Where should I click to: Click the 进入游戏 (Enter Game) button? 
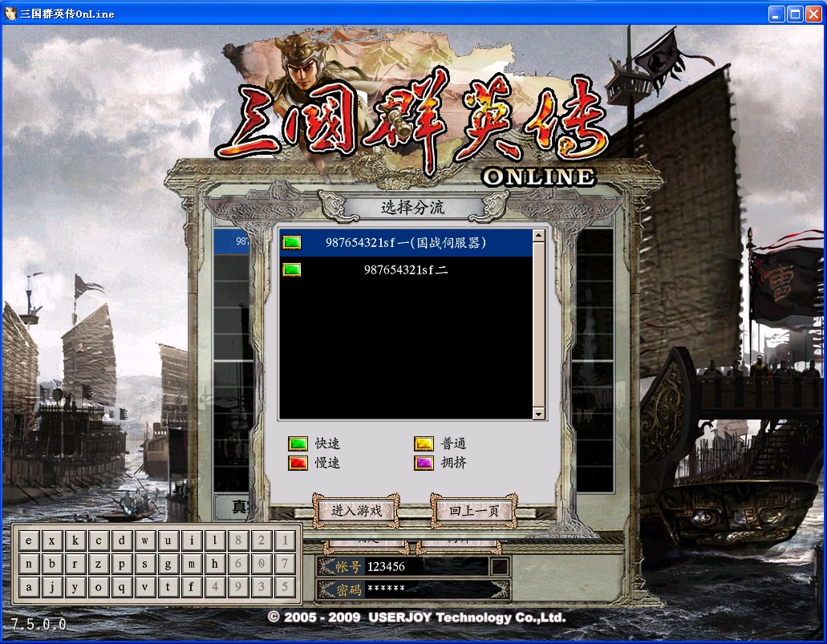click(356, 511)
